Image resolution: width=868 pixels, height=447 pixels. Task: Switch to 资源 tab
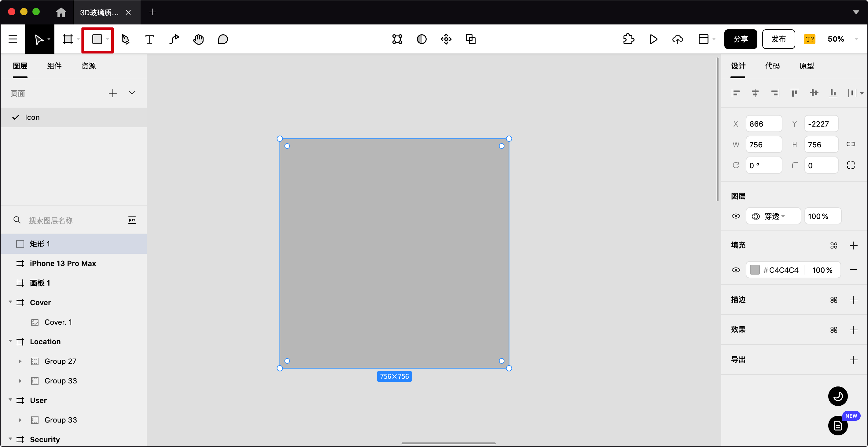[x=89, y=66]
